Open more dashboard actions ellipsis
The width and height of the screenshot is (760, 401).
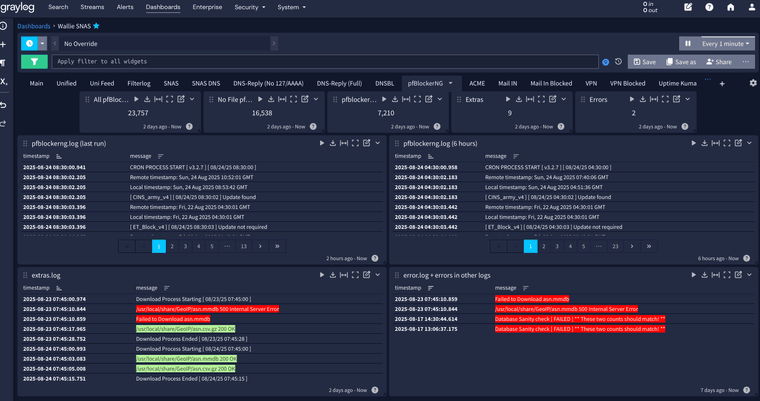coord(746,62)
